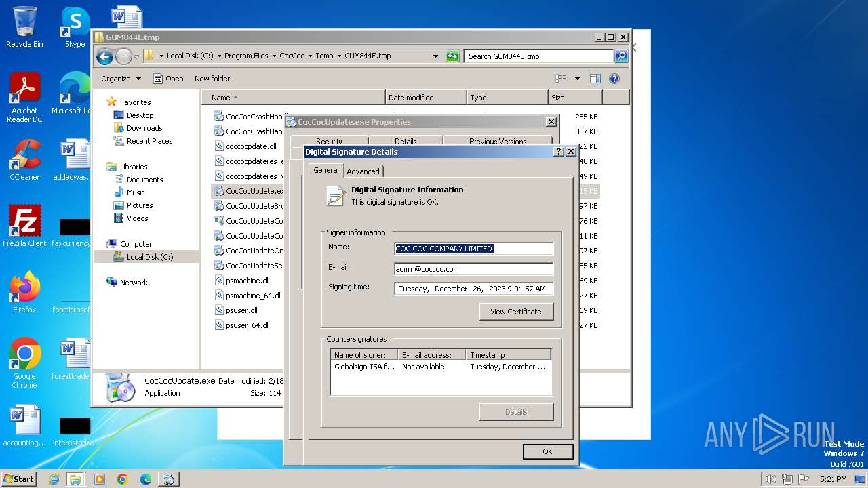
Task: Open the Music library
Action: [136, 192]
